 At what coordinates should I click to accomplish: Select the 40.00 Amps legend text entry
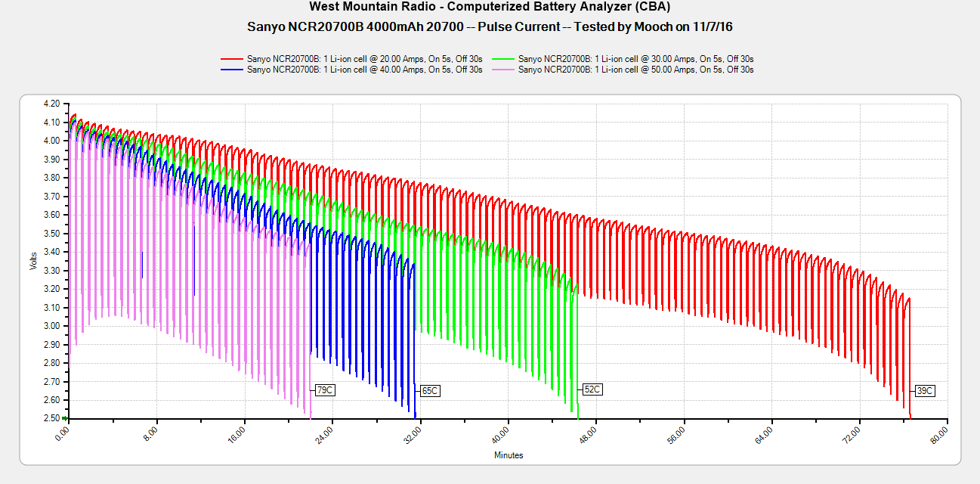(x=364, y=70)
